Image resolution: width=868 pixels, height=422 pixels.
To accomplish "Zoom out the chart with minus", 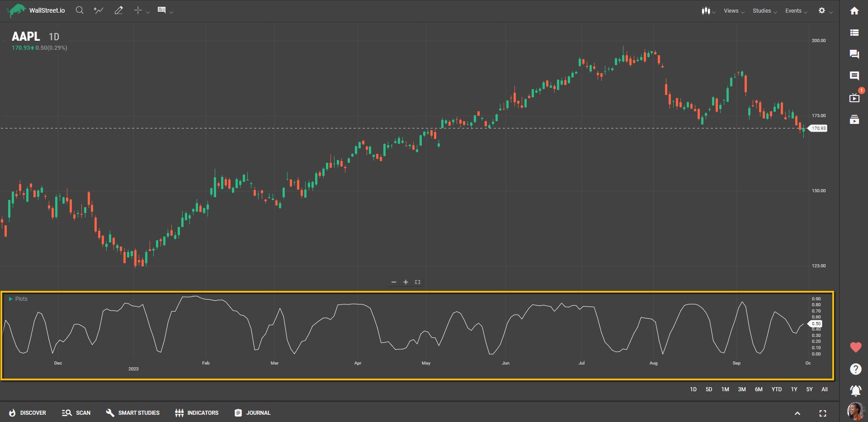I will (394, 282).
